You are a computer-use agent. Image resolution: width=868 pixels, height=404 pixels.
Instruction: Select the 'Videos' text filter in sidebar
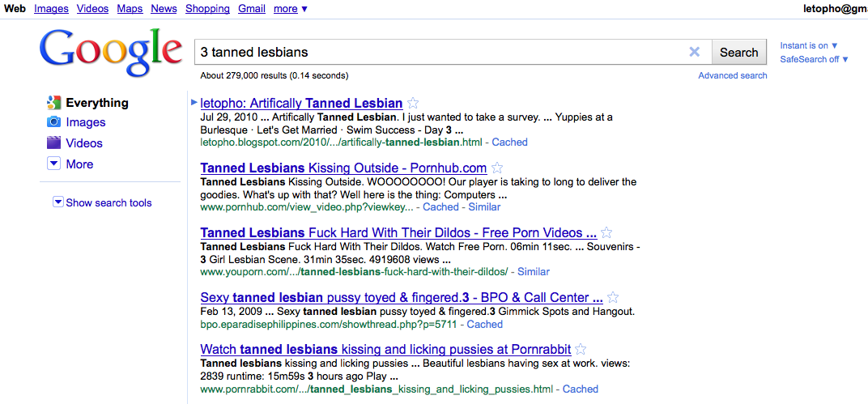(x=84, y=142)
